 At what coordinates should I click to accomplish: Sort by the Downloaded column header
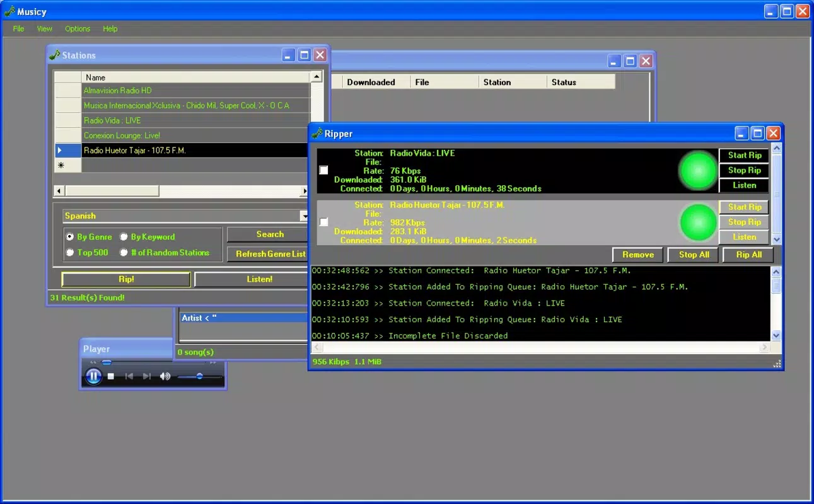376,82
